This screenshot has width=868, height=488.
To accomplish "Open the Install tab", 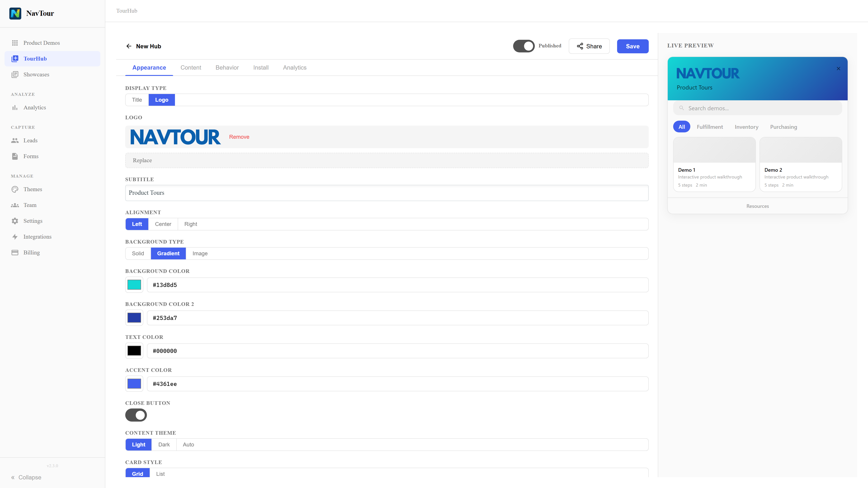I will 261,67.
